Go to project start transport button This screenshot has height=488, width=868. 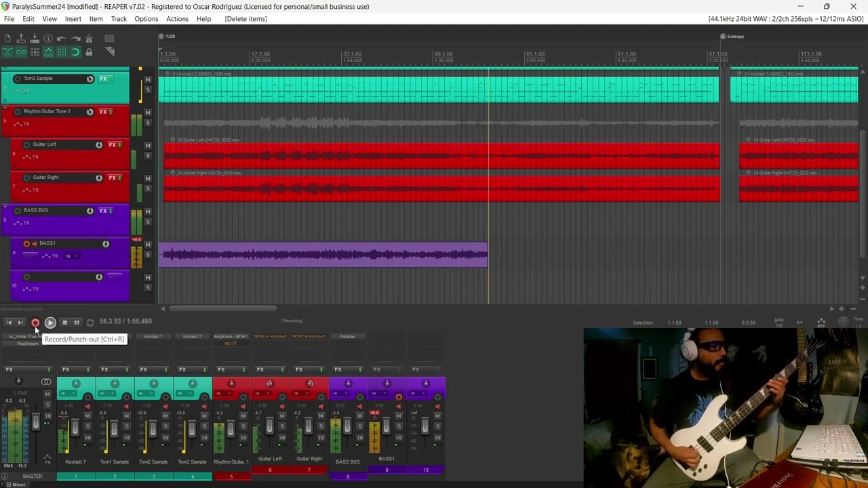click(x=8, y=323)
